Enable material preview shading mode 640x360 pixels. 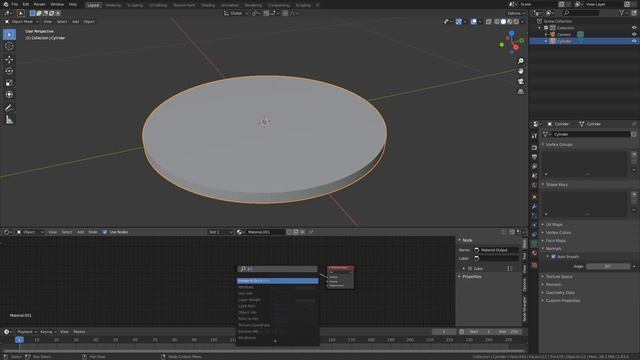pos(509,22)
